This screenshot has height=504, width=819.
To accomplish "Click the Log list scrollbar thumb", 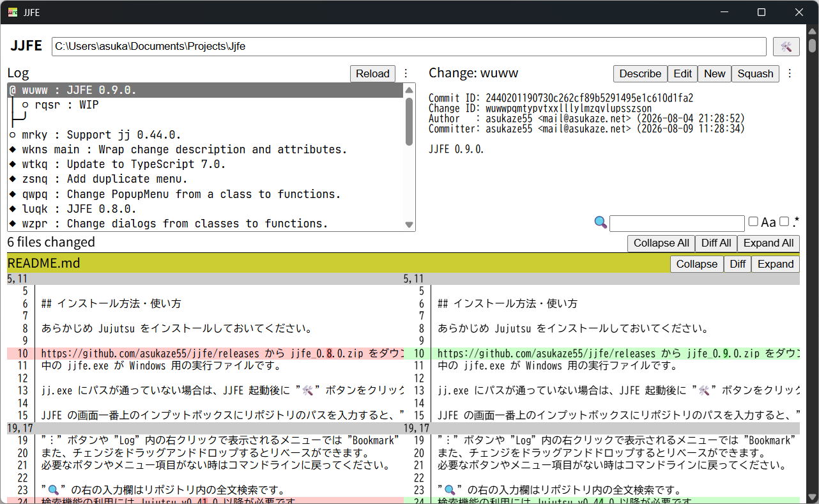I will [409, 121].
